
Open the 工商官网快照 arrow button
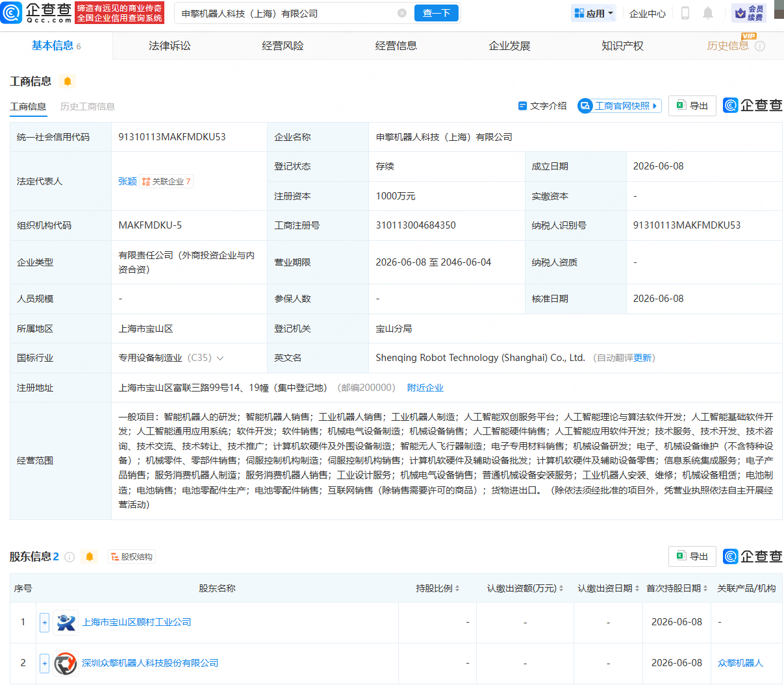620,106
